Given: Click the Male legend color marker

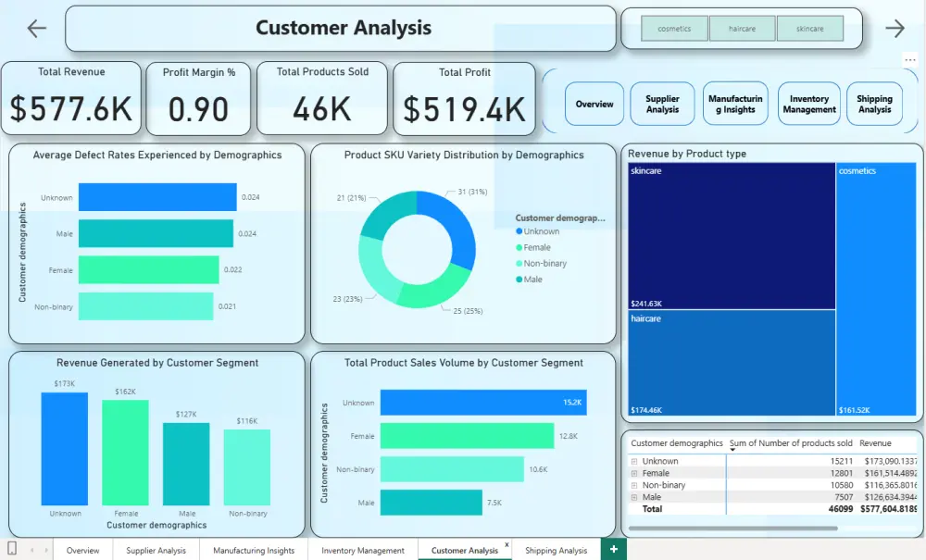Looking at the screenshot, I should pos(519,280).
